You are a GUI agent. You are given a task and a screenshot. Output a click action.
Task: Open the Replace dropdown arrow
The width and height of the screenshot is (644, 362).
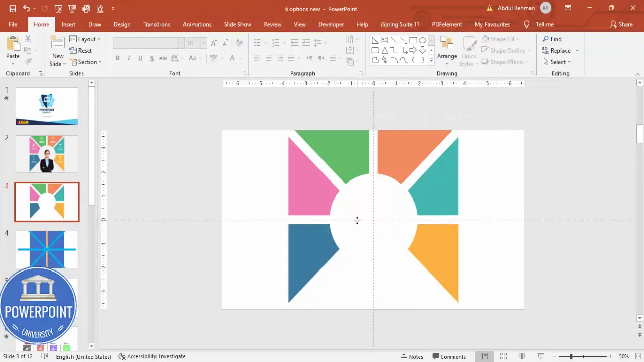577,50
